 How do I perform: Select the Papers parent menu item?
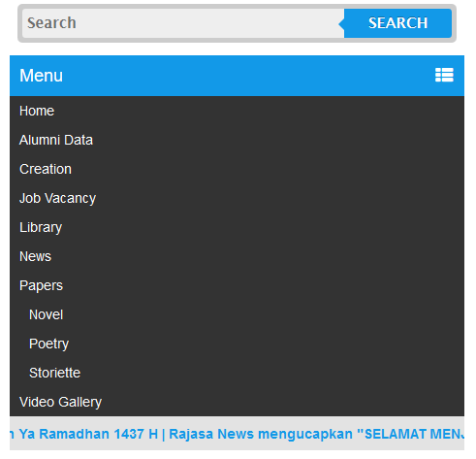point(237,285)
